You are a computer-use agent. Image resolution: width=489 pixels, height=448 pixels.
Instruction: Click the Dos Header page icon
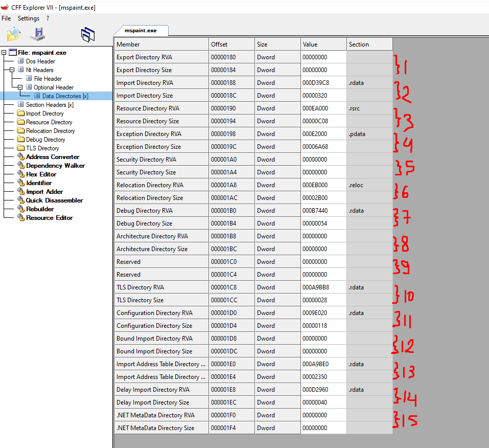(20, 61)
